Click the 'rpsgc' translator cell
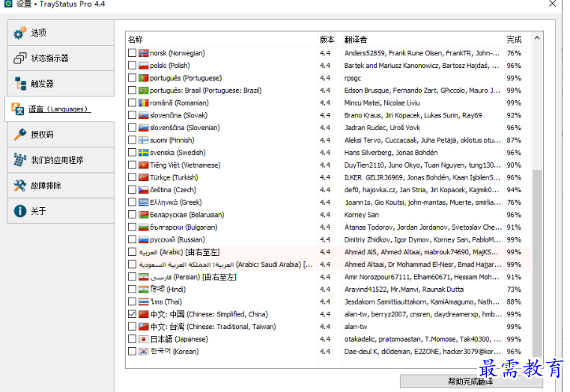This screenshot has width=570, height=392. pyautogui.click(x=353, y=78)
